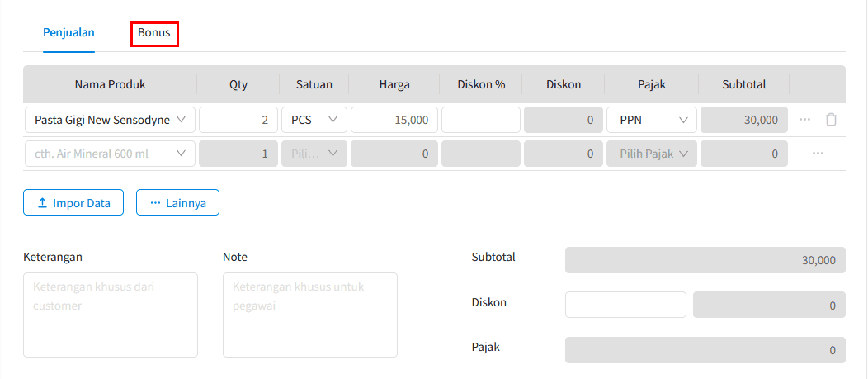Delete the Pasta Gigi New Sensodyne row
The height and width of the screenshot is (379, 868).
click(830, 120)
